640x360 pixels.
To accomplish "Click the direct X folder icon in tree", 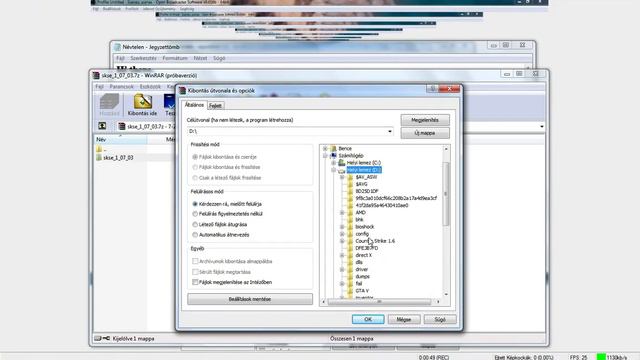I will pos(350,255).
